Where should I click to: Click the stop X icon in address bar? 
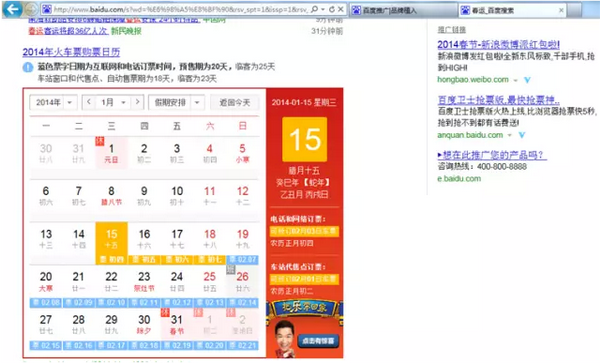point(341,9)
